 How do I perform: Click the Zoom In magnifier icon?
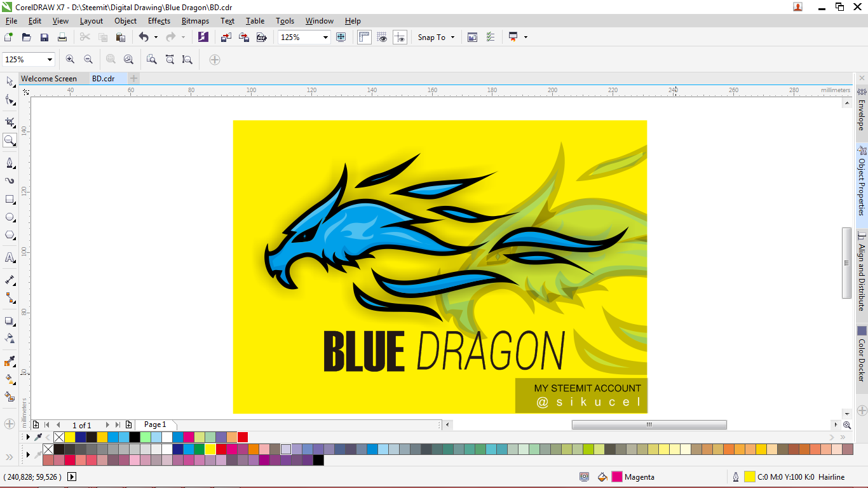[70, 59]
